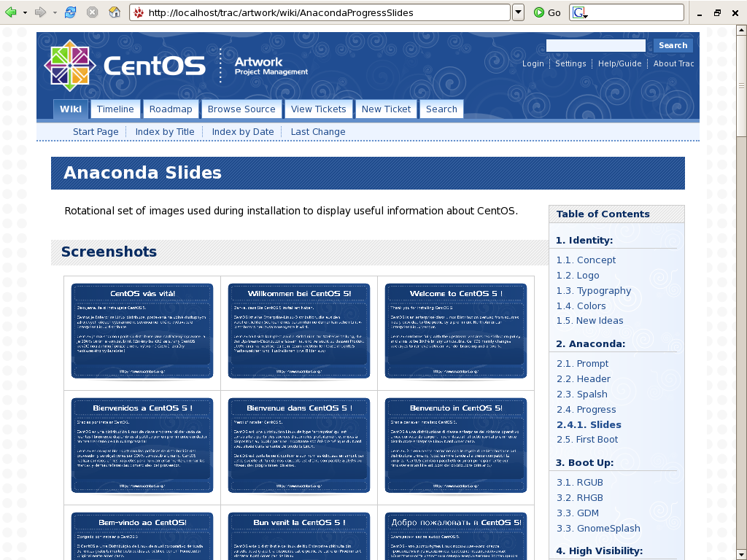Click the vertical scrollbar thumb
Screen dimensions: 747x560
tap(741, 86)
